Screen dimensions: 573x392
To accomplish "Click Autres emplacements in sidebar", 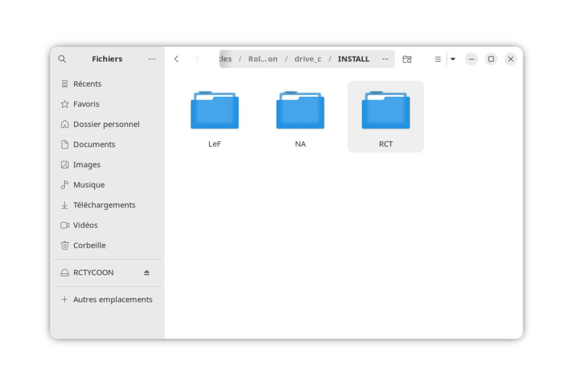I will (x=112, y=299).
